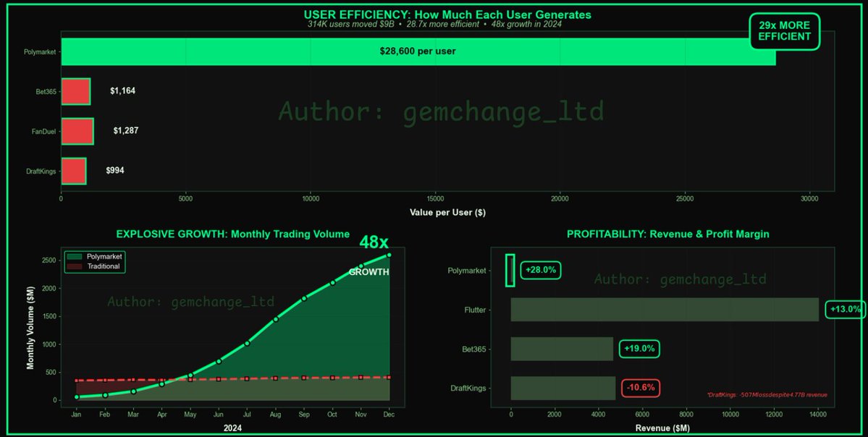Click the green Polymarket legend swatch

(74, 257)
